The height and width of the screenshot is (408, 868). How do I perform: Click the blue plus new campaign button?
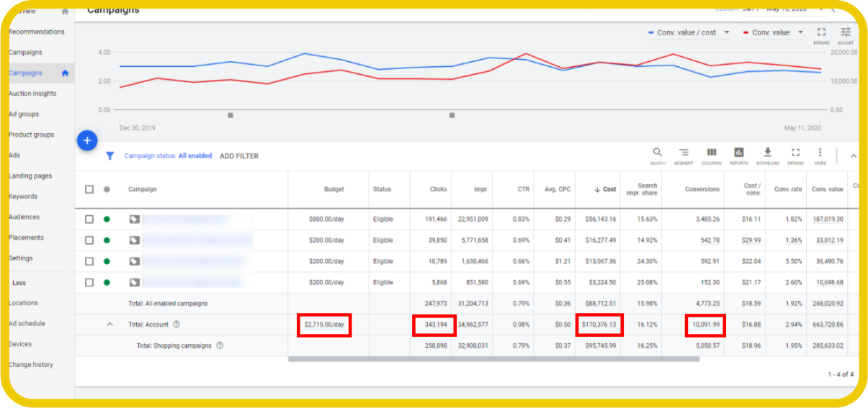[86, 141]
